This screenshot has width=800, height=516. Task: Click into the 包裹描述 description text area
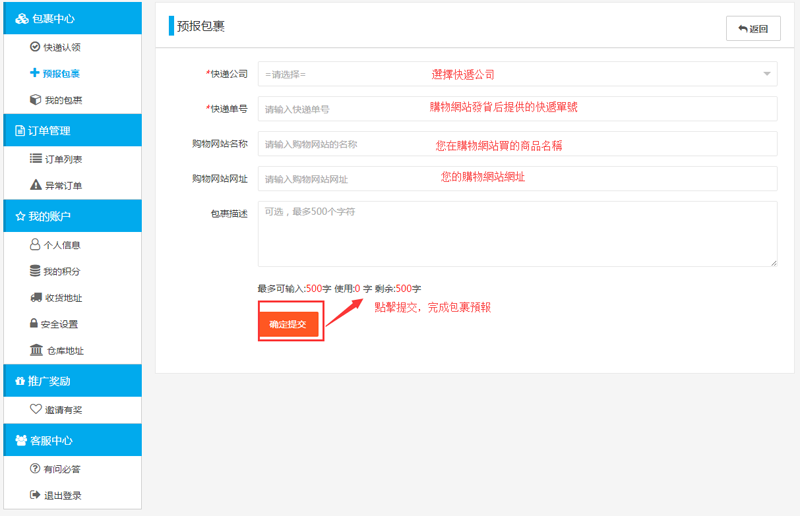(517, 234)
